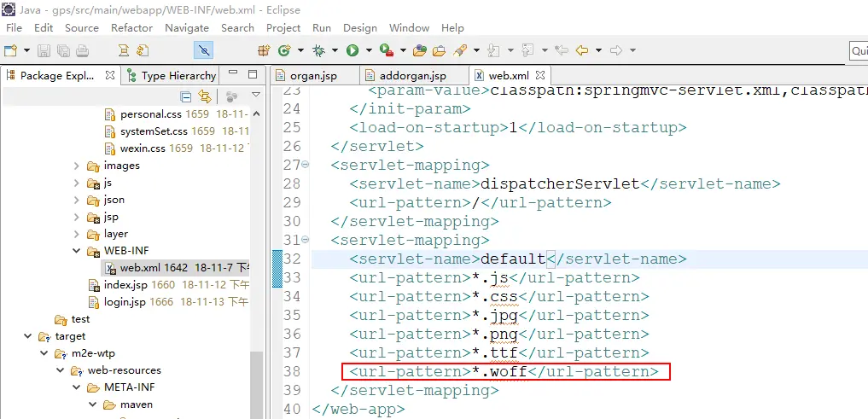Toggle the highlighted Skip All Breakpoints button
Viewport: 868px width, 419px height.
pyautogui.click(x=204, y=51)
